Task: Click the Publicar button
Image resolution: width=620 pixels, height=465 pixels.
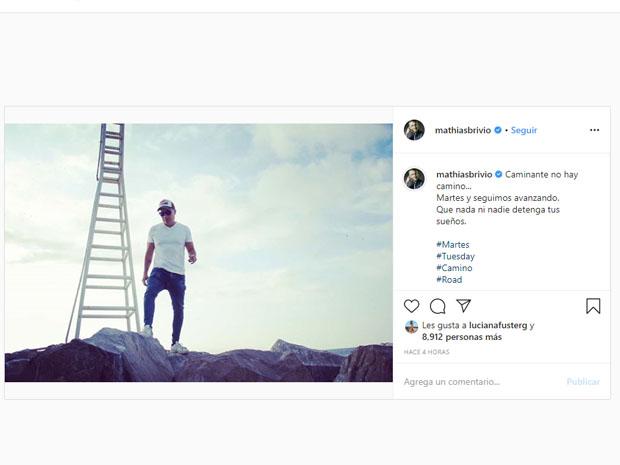Action: 583,382
